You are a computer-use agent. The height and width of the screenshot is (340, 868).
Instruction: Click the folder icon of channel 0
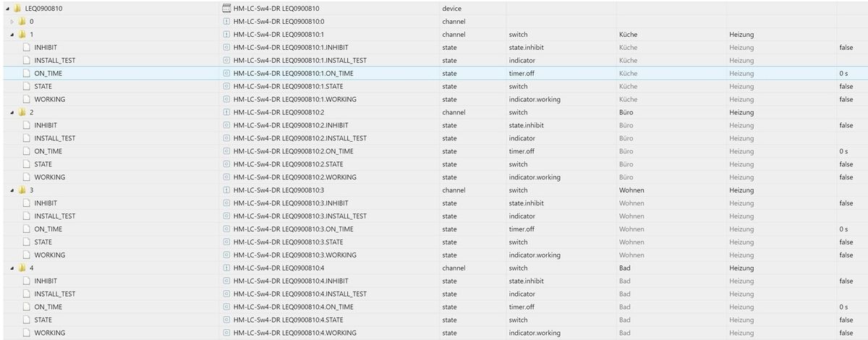[22, 21]
